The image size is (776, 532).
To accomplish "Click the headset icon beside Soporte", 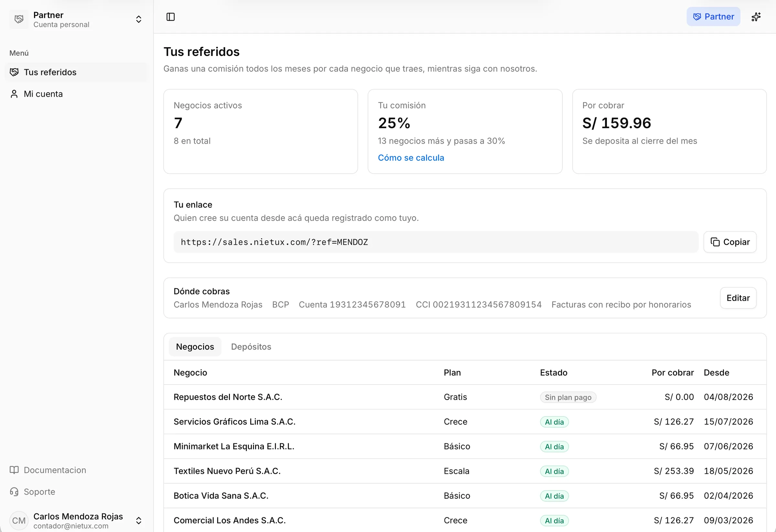I will pyautogui.click(x=14, y=492).
